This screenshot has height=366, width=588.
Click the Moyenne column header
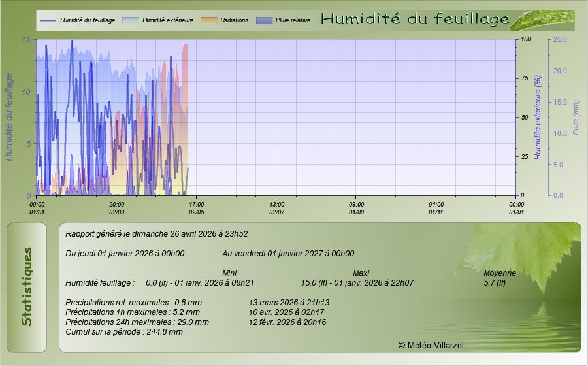(x=499, y=273)
